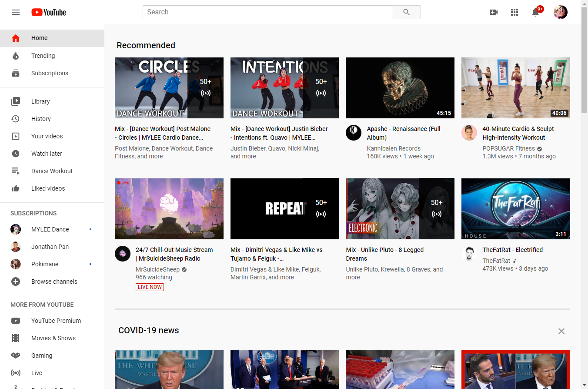
Task: Open the hamburger guide menu
Action: coord(16,12)
